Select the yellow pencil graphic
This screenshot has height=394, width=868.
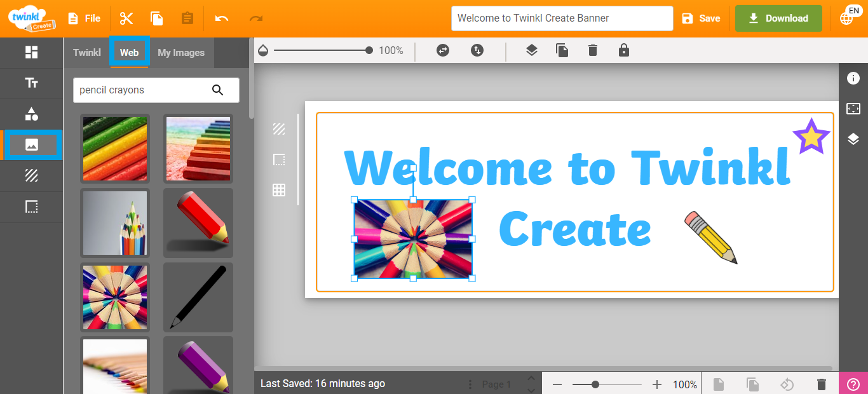[711, 237]
